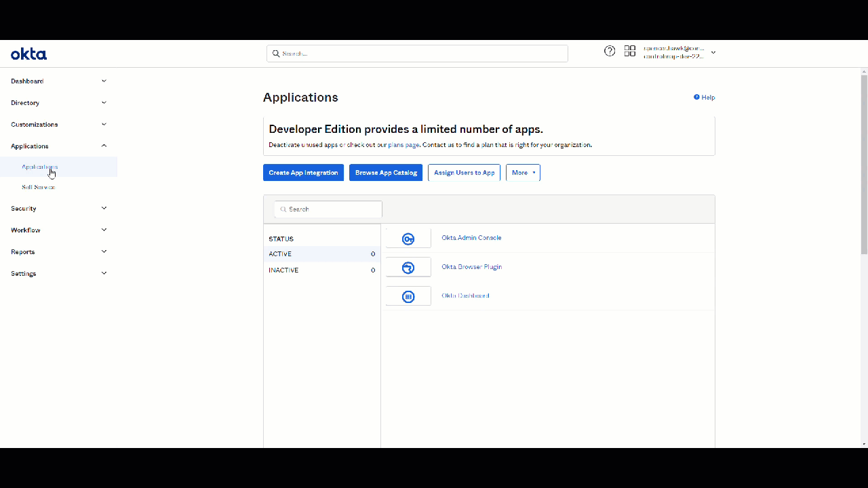Viewport: 868px width, 488px height.
Task: Open the More actions dropdown
Action: [522, 172]
